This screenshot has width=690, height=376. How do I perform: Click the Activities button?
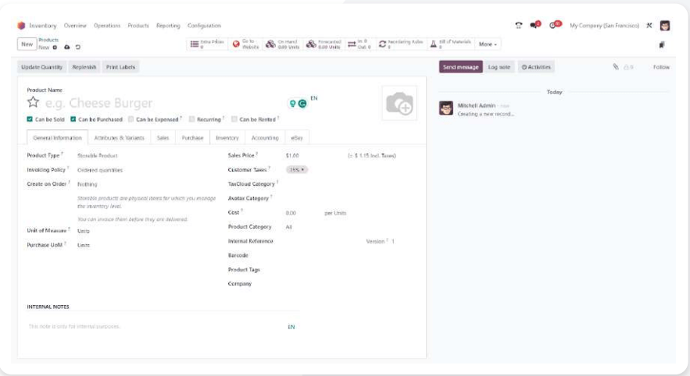point(536,67)
